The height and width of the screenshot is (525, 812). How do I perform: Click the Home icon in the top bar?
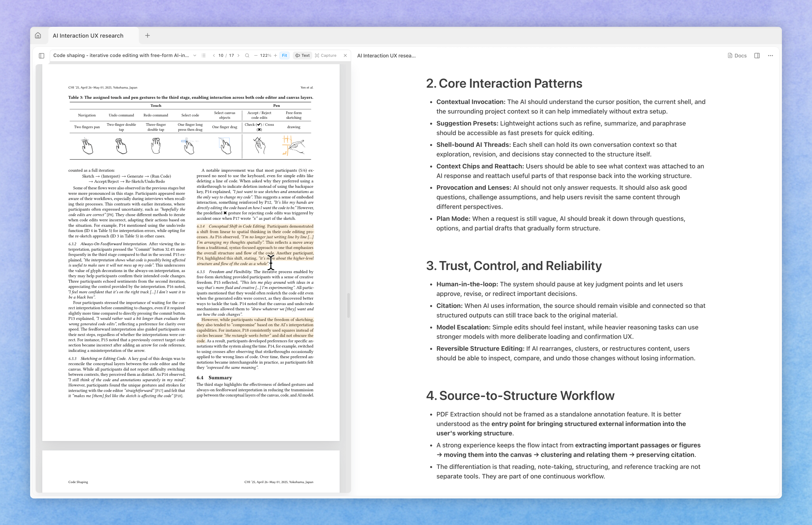38,35
